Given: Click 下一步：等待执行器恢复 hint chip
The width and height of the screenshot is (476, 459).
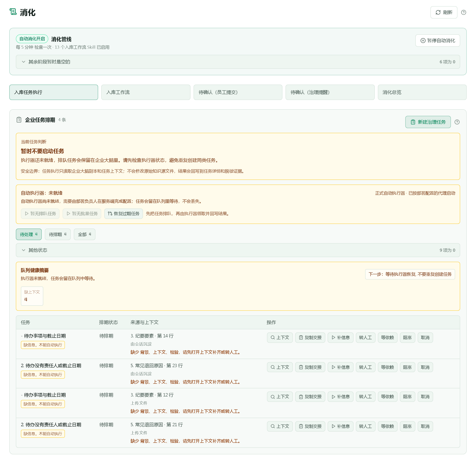Looking at the screenshot, I should tap(410, 274).
